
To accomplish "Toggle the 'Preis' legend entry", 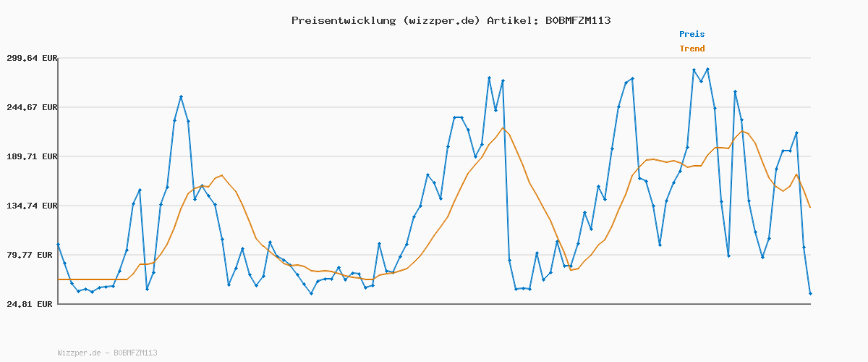I will pyautogui.click(x=692, y=34).
